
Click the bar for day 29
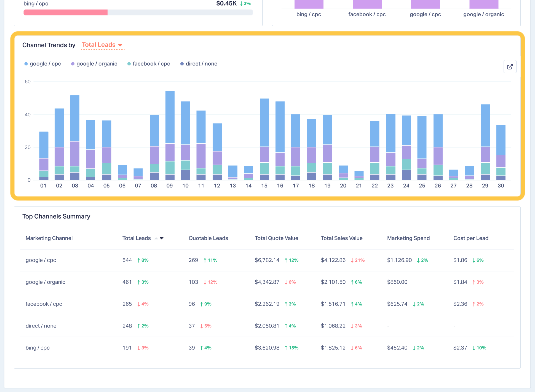pos(485,142)
